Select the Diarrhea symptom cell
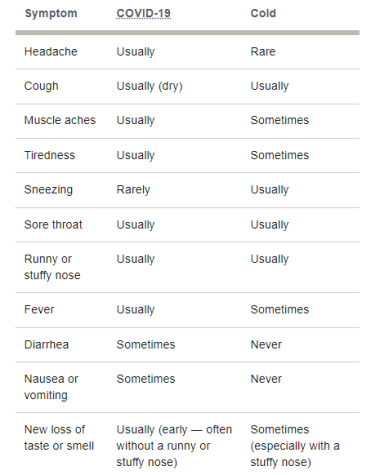 click(x=46, y=345)
